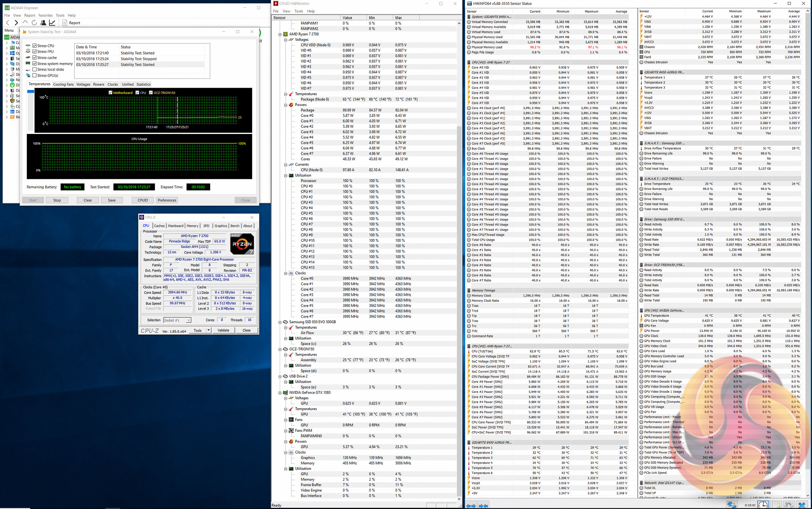
Task: Enable Stress local disks checkbox
Action: click(x=35, y=69)
